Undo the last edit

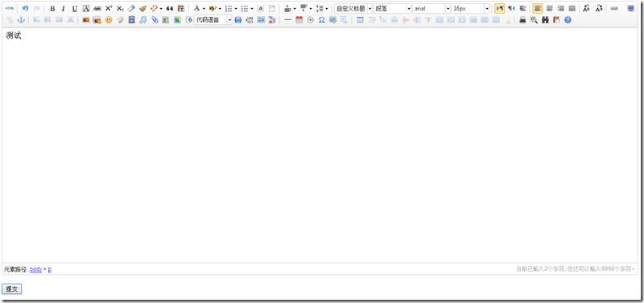coord(25,8)
